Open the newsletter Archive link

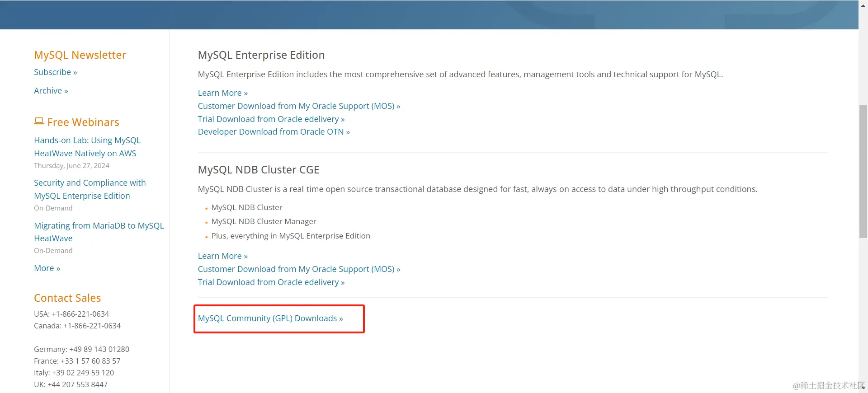pos(51,91)
